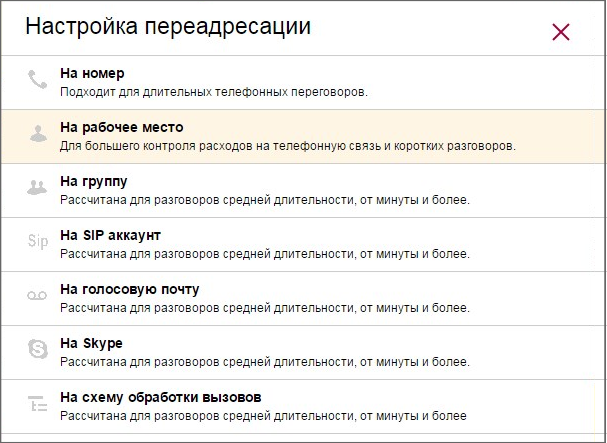
Task: Pick the На SIP аккаунт option
Action: [110, 235]
